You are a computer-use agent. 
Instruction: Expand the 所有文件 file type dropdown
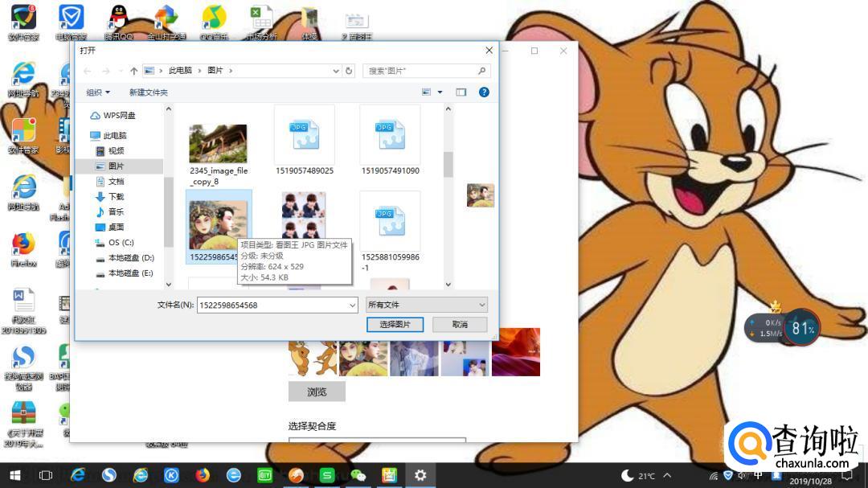coord(481,305)
